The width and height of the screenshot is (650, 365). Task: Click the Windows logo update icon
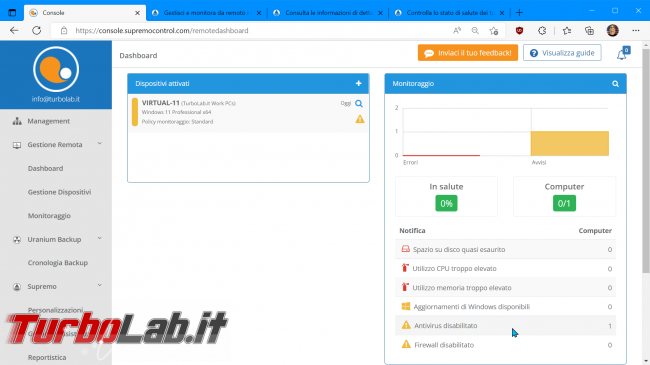[x=406, y=307]
